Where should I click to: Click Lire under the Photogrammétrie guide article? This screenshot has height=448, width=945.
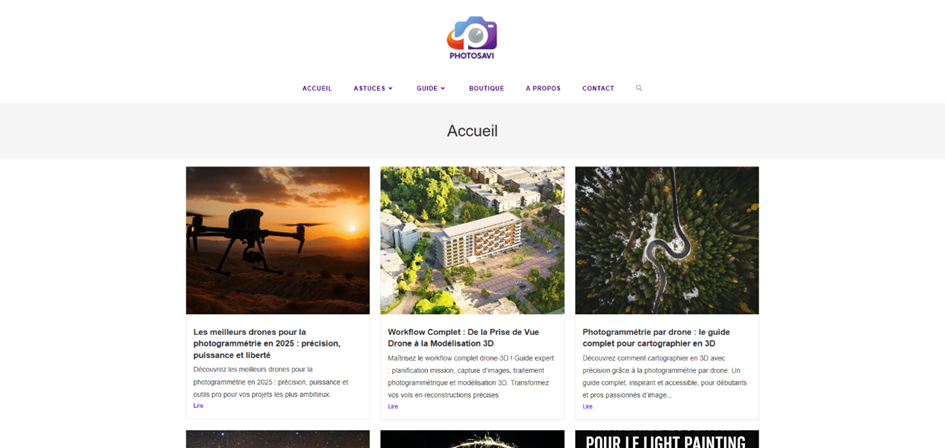(588, 406)
